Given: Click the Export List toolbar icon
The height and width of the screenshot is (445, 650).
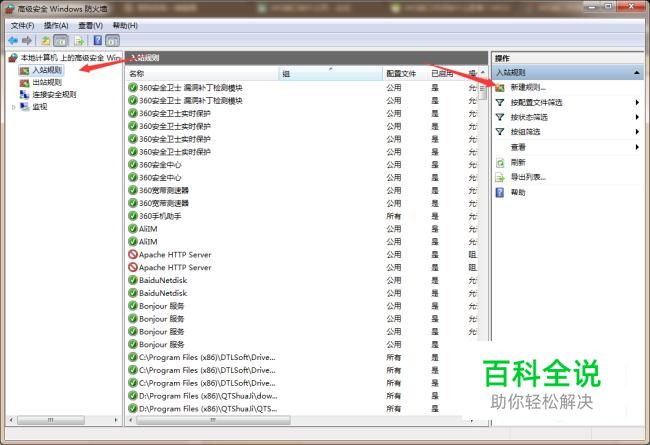Looking at the screenshot, I should click(79, 41).
